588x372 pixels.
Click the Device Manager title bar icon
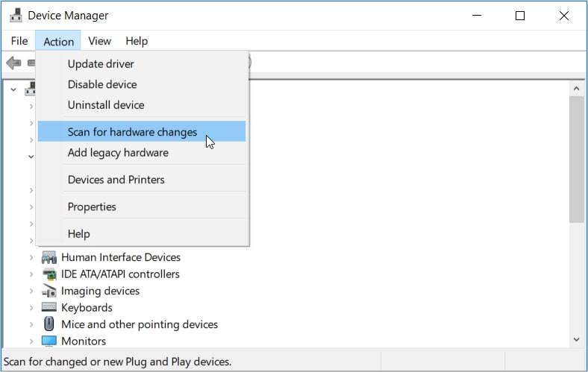[14, 16]
